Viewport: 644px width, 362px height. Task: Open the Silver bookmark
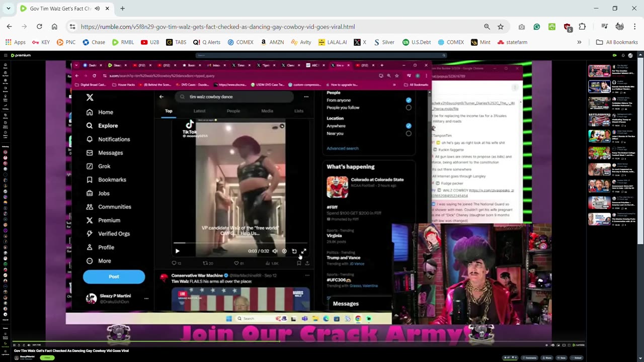pos(383,42)
